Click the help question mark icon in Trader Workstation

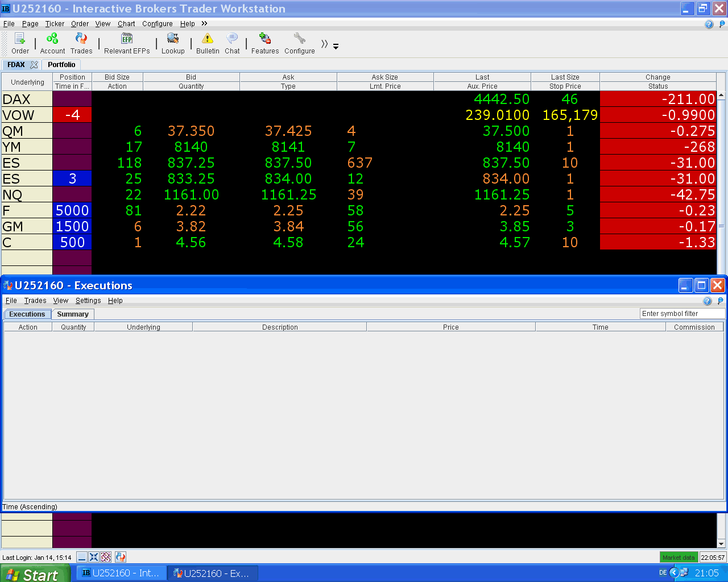709,24
